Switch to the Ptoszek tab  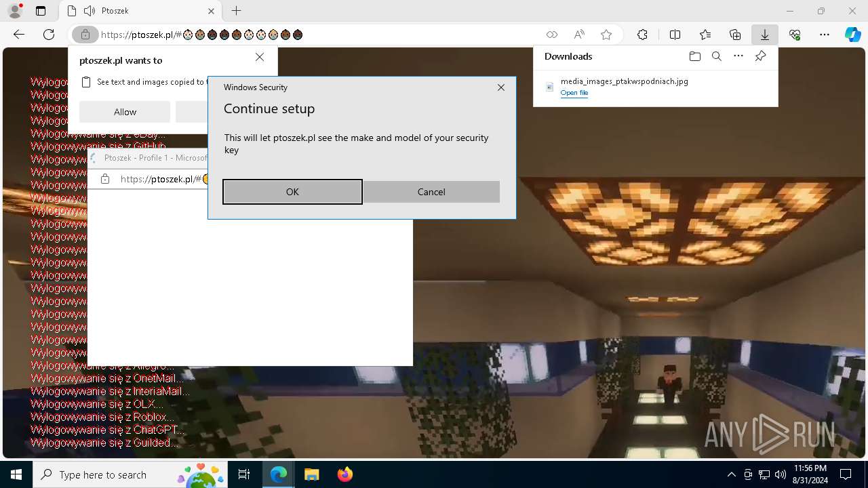tap(139, 11)
